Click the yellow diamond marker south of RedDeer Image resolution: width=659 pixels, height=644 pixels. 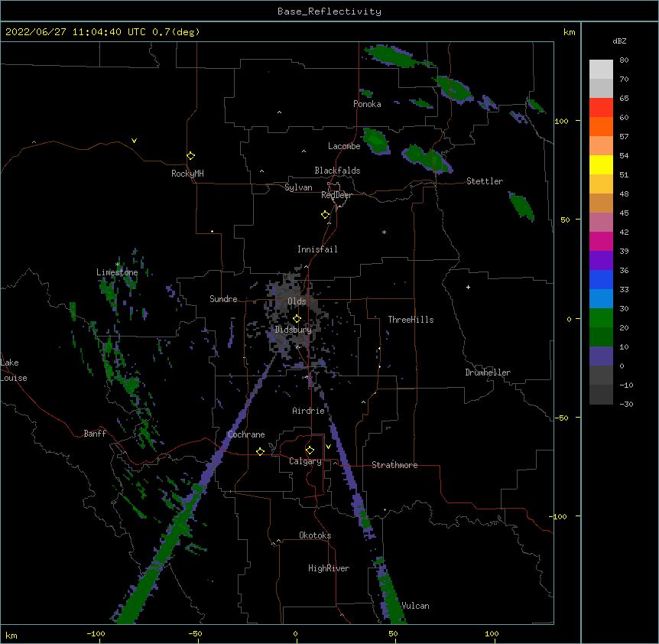coord(326,215)
